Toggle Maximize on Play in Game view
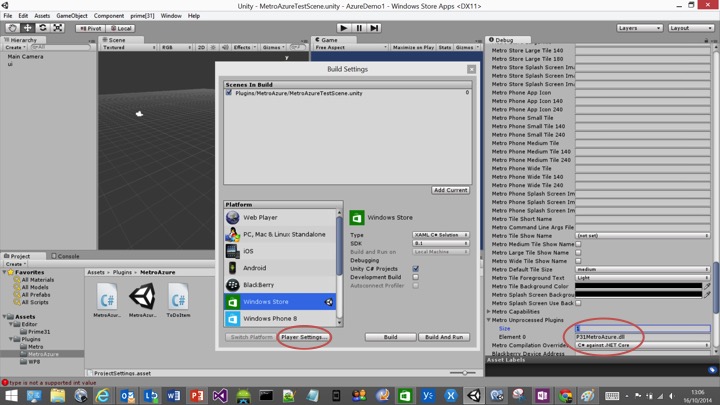 pos(413,47)
